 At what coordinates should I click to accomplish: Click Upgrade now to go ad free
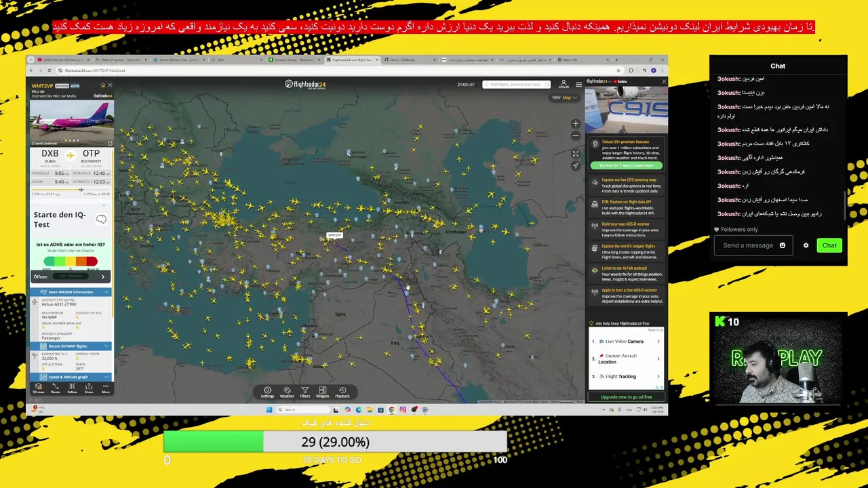tap(626, 396)
